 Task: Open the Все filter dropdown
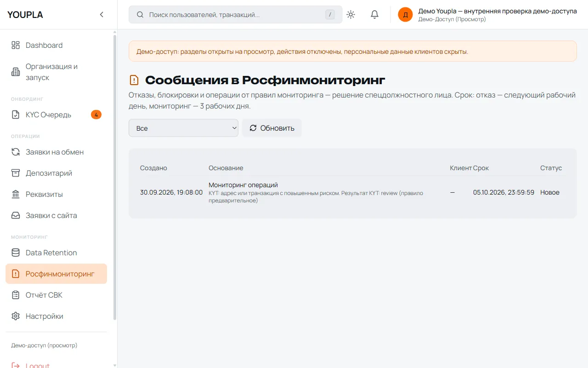(183, 128)
